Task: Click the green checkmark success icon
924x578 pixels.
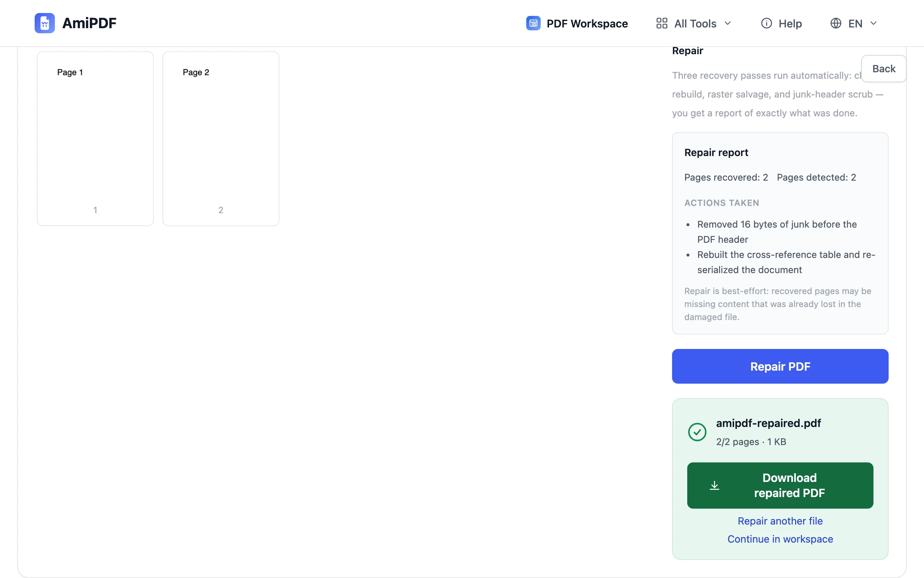Action: [697, 432]
